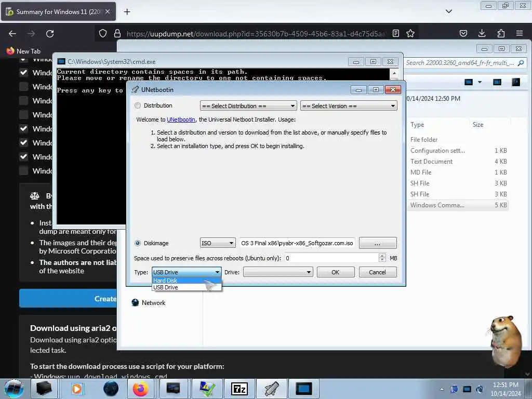This screenshot has height=399, width=532.
Task: Go back in Firefox
Action: coord(12,34)
